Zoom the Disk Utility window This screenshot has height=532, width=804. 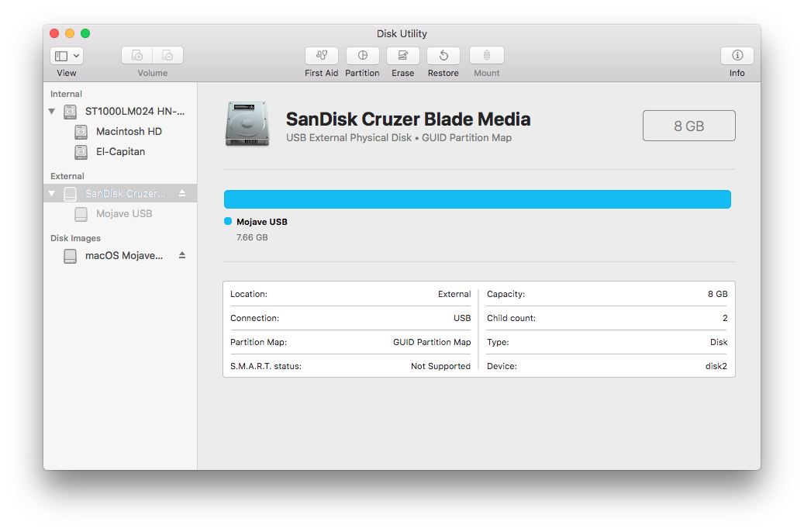[85, 33]
